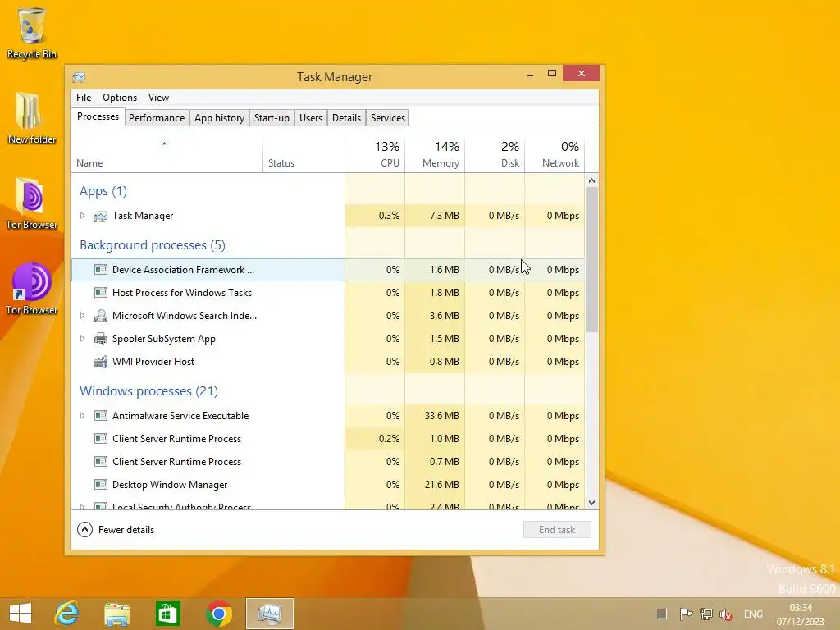
Task: Open the Options menu
Action: tap(120, 98)
